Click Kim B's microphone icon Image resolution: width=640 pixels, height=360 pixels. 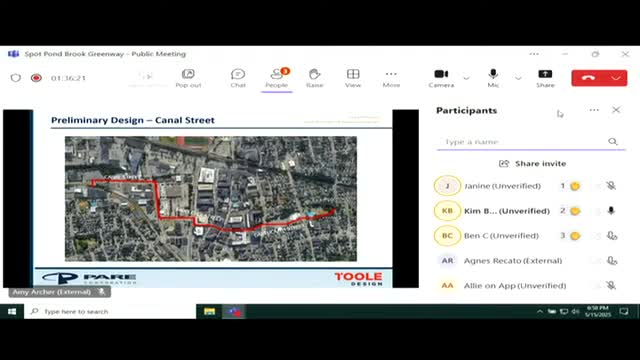(611, 211)
